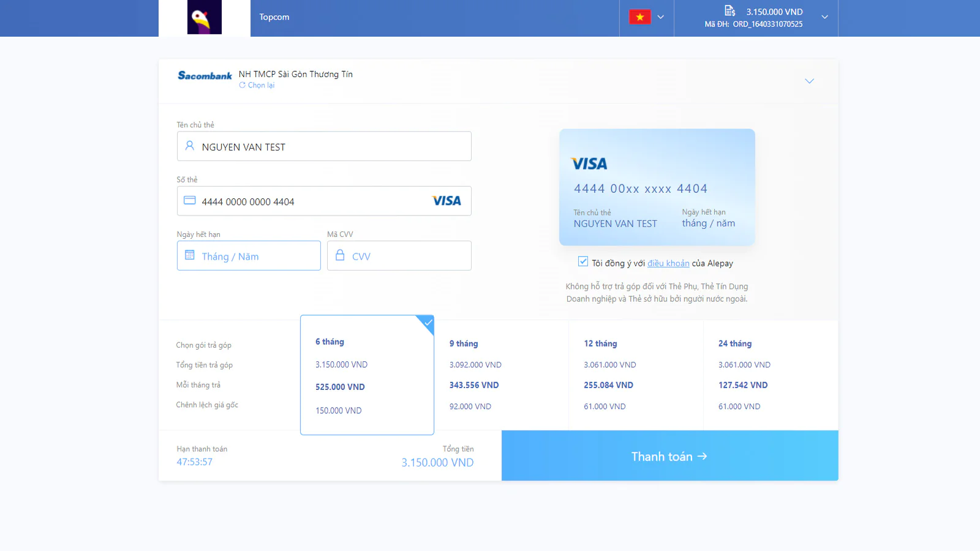Click the cardholder person icon
Image resolution: width=980 pixels, height=551 pixels.
pos(190,146)
